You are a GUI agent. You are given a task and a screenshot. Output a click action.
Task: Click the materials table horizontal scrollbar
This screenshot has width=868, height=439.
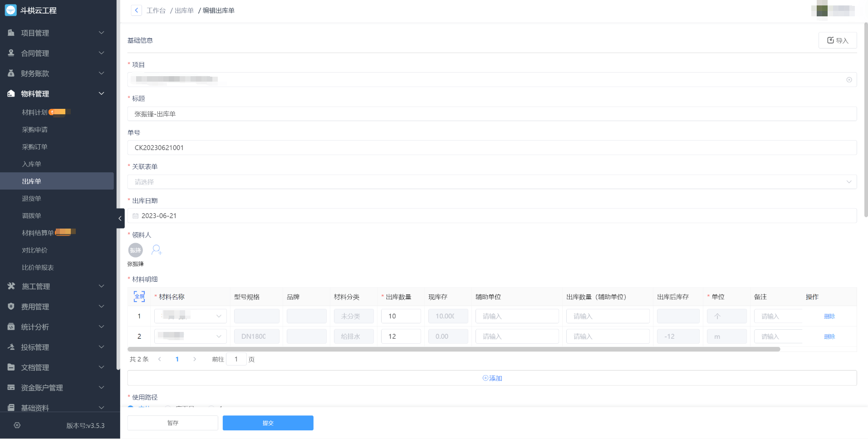pyautogui.click(x=454, y=349)
